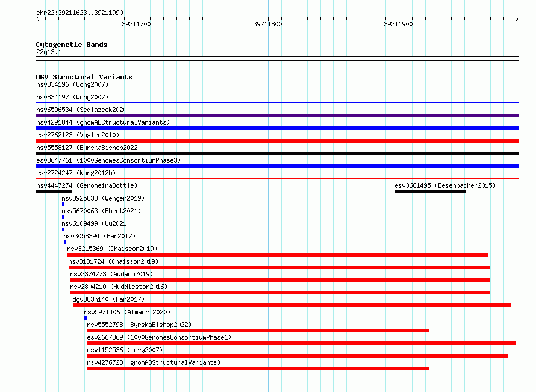Open nsv3181724 (Chaisson2019) label
Screen dimensions: 536x392
pyautogui.click(x=113, y=261)
